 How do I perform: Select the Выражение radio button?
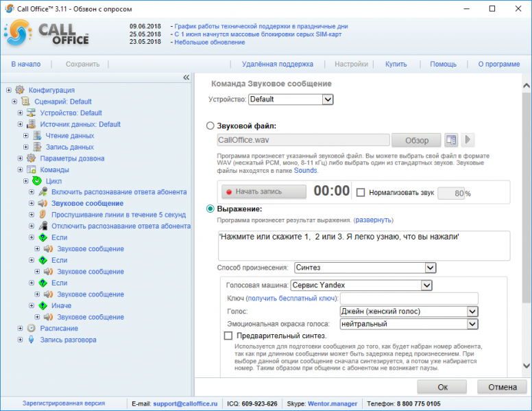pos(210,209)
